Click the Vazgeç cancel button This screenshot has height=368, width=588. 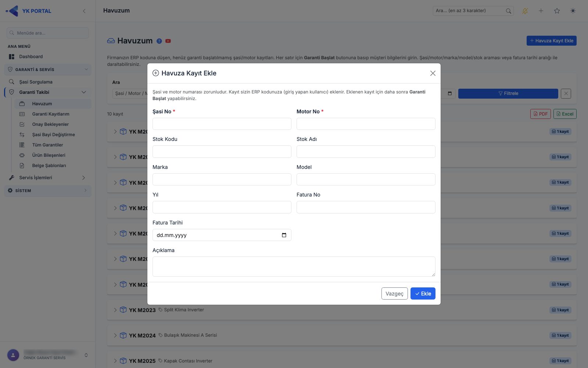coord(394,293)
